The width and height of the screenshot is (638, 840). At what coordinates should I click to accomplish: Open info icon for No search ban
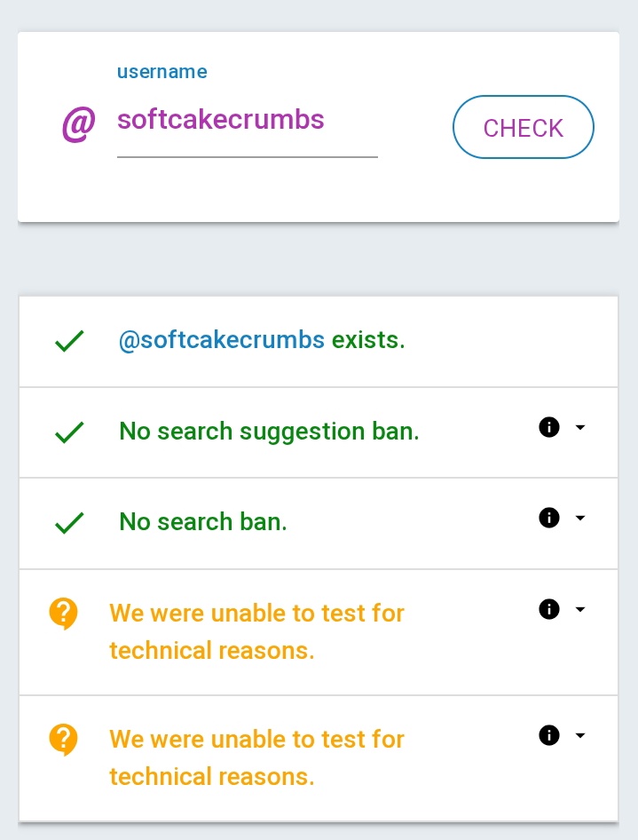[549, 518]
